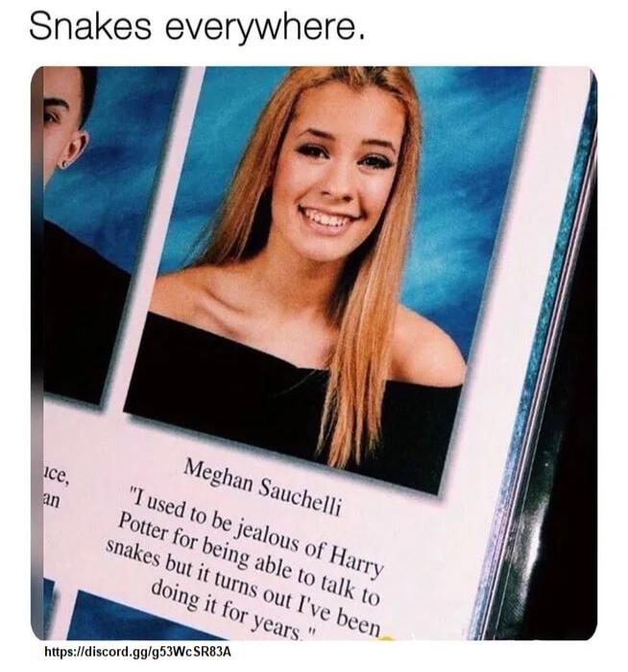Click the partial blue photo at bottom left
Image resolution: width=628 pixels, height=672 pixels.
[x=129, y=617]
